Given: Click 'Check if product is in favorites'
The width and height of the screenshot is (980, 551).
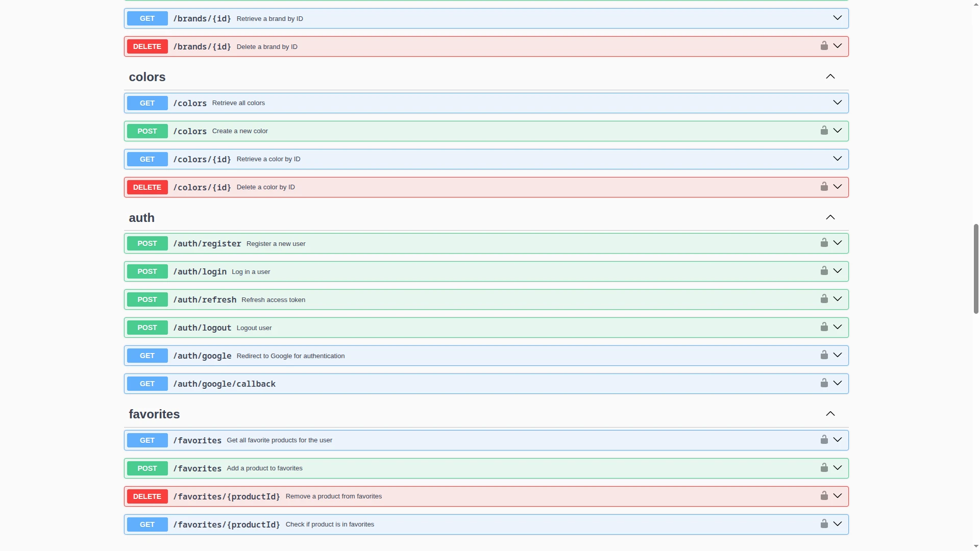Looking at the screenshot, I should (x=330, y=524).
